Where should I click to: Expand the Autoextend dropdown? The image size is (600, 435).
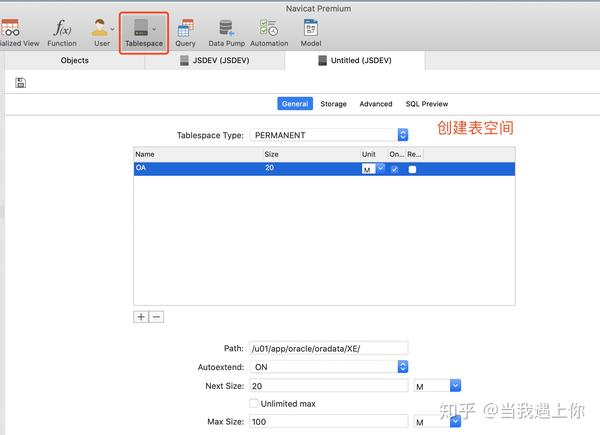329,367
